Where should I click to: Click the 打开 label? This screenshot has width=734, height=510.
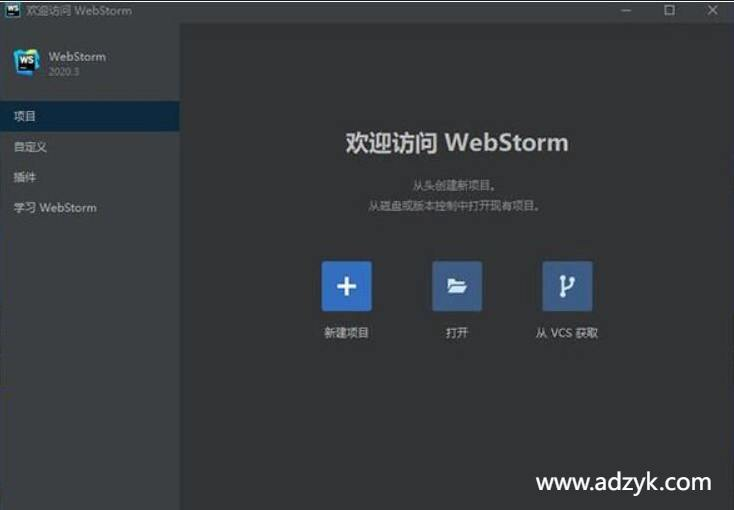click(457, 333)
